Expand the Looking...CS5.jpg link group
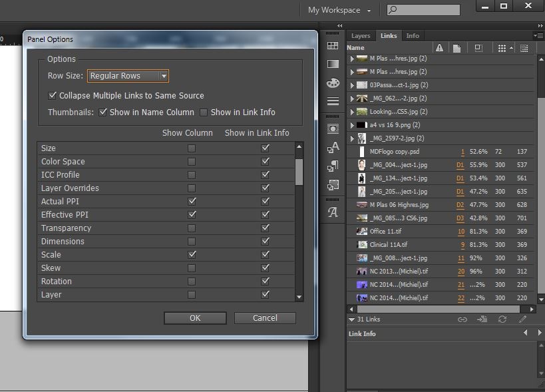This screenshot has width=545, height=392. point(352,112)
